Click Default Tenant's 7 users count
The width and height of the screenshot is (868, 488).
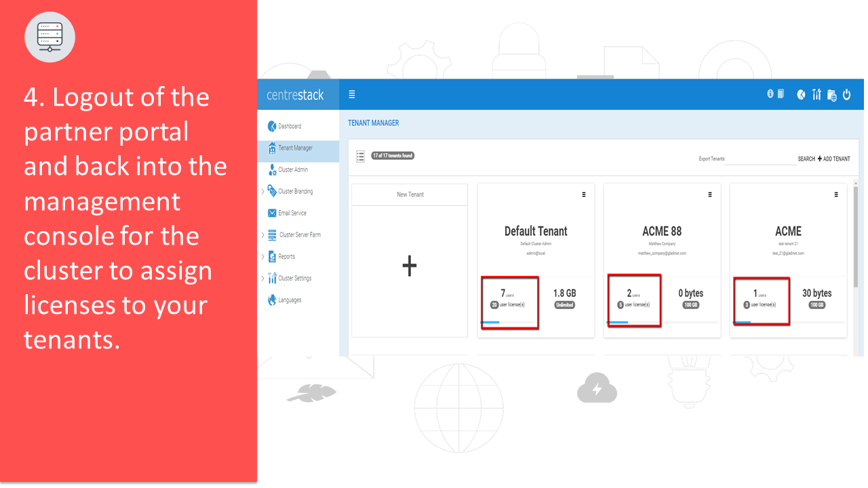point(509,293)
